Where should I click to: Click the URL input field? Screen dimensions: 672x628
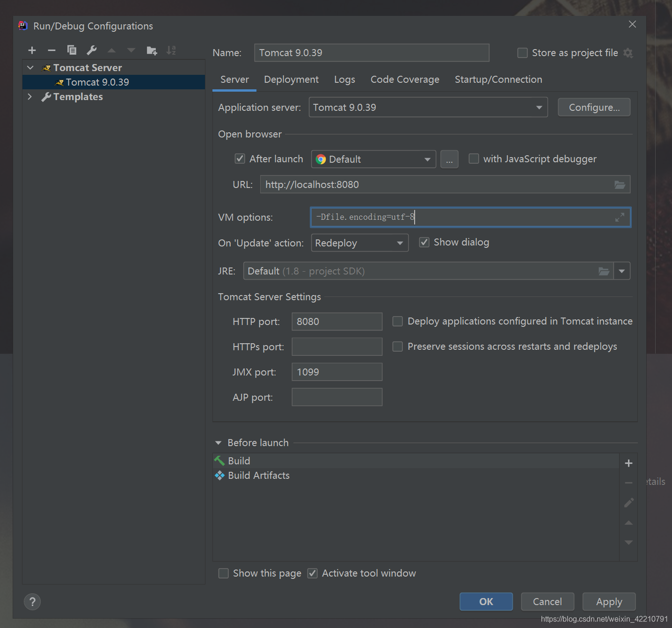click(x=445, y=185)
